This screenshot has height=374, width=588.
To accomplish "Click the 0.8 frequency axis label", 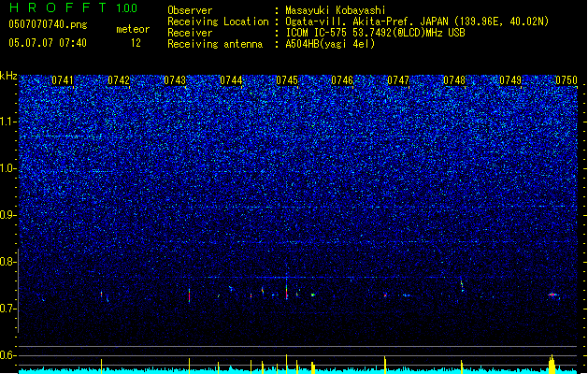I will tap(7, 262).
